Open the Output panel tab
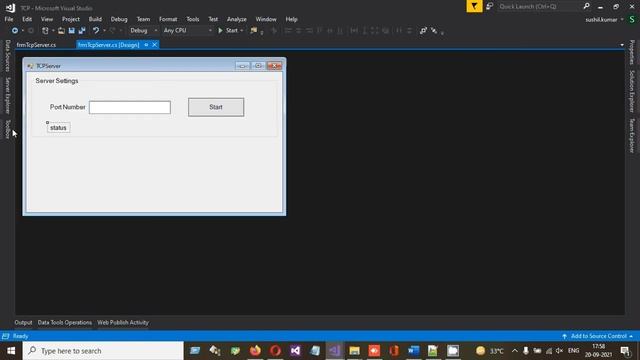 click(x=23, y=322)
